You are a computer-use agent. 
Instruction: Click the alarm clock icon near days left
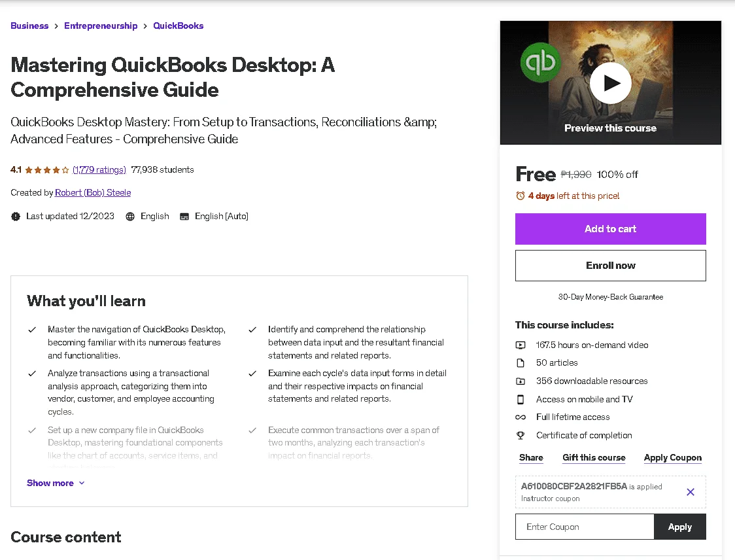(x=521, y=196)
